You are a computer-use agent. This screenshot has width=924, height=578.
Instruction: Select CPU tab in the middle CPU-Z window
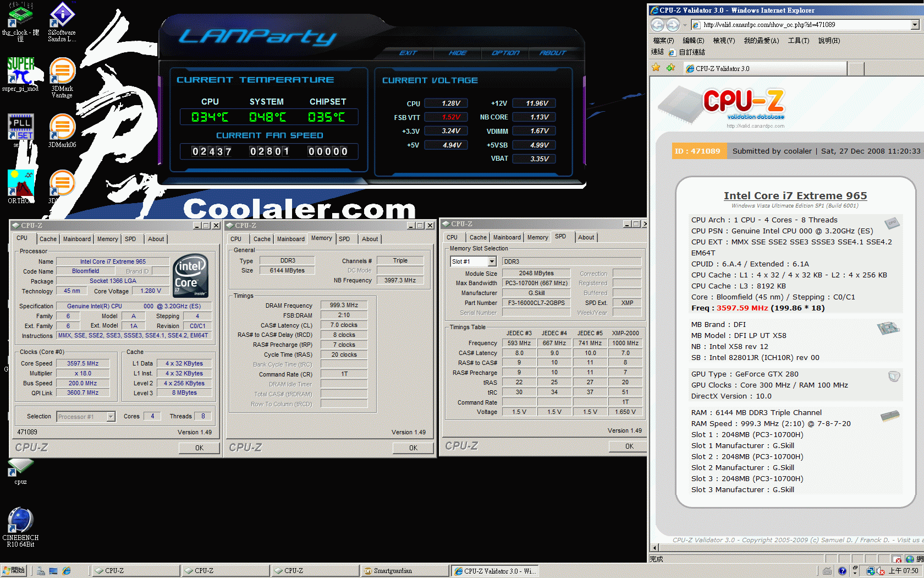tap(236, 239)
